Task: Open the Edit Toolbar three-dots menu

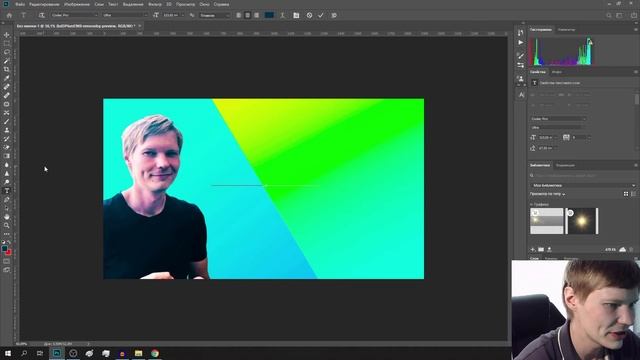Action: [x=7, y=234]
